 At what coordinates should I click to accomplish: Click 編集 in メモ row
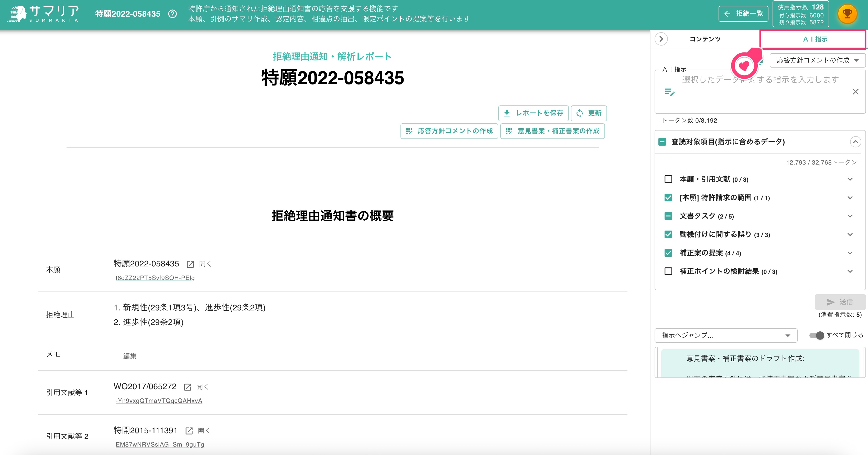[130, 356]
